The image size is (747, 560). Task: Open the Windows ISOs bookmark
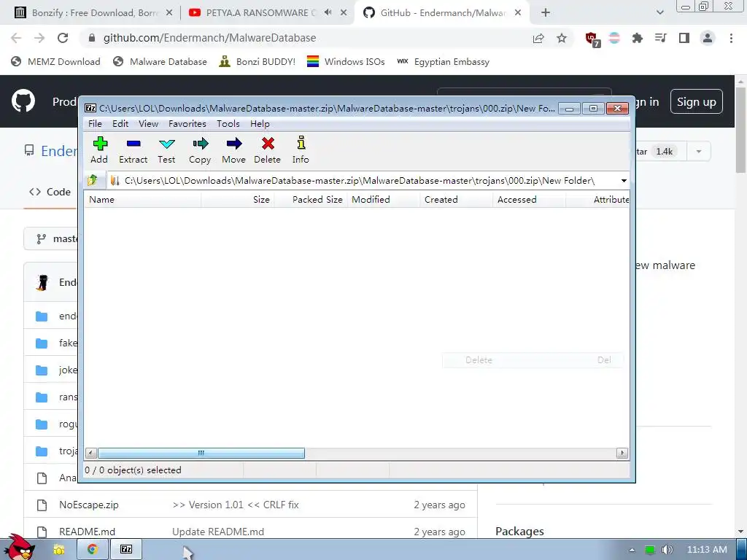tap(346, 62)
